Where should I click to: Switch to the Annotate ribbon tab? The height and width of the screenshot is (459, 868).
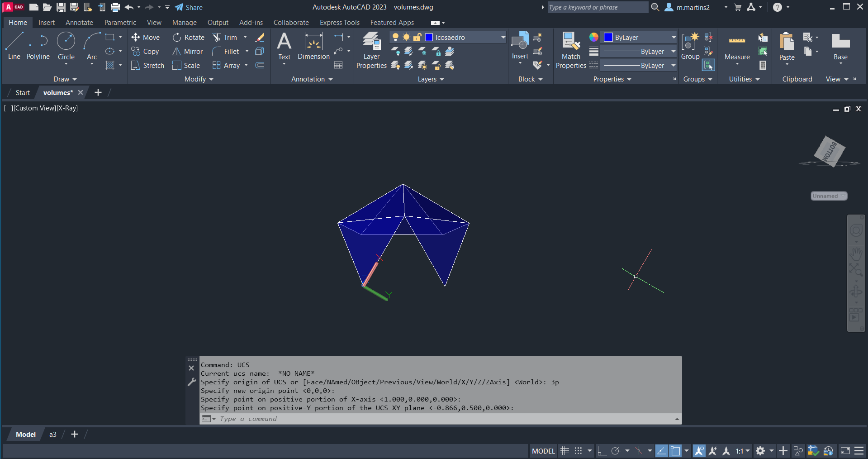pyautogui.click(x=79, y=23)
